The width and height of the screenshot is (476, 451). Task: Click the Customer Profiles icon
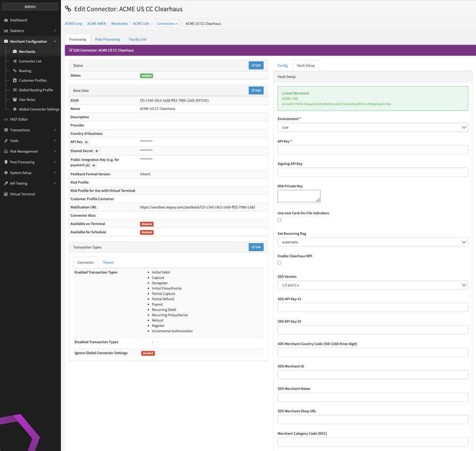[15, 81]
